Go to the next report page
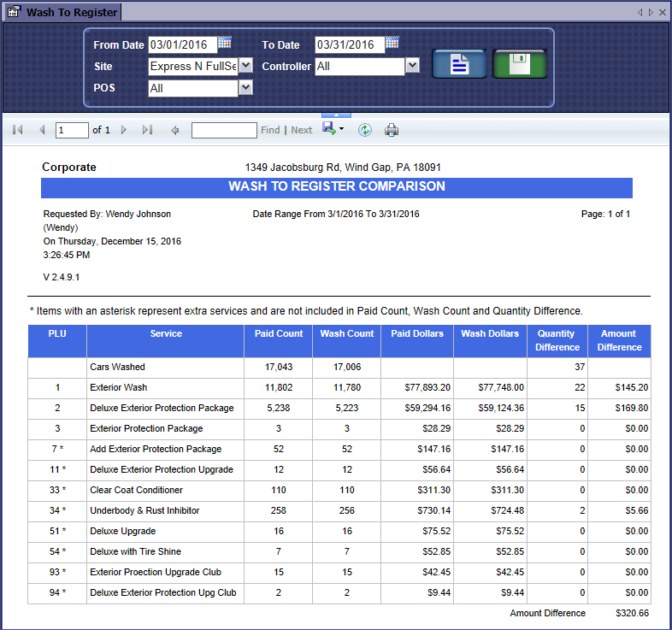 pos(124,130)
